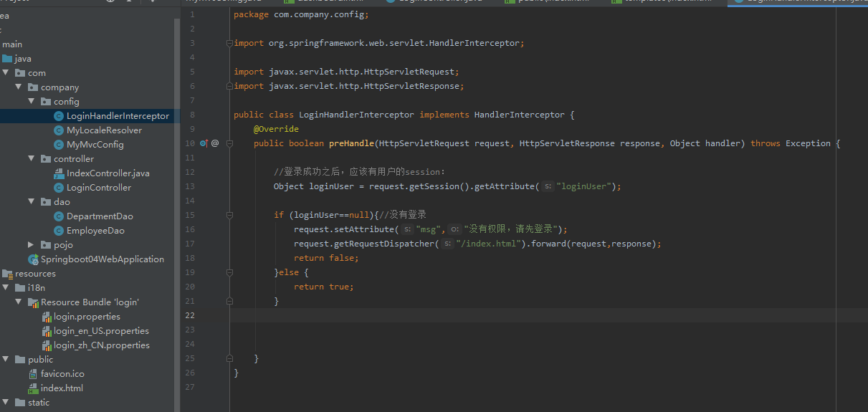Open the MyLocaleResolver class icon
Viewport: 868px width, 412px height.
[x=59, y=130]
